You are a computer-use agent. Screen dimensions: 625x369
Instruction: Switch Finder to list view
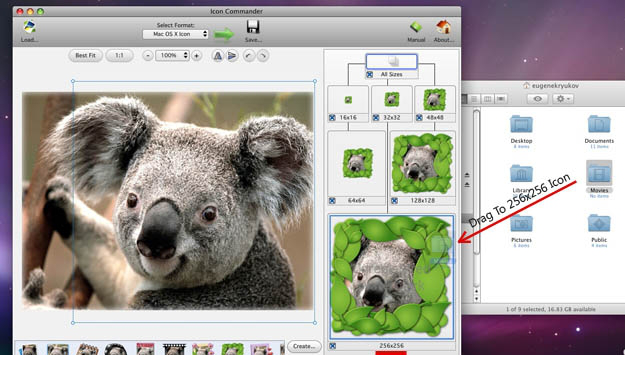click(x=474, y=98)
